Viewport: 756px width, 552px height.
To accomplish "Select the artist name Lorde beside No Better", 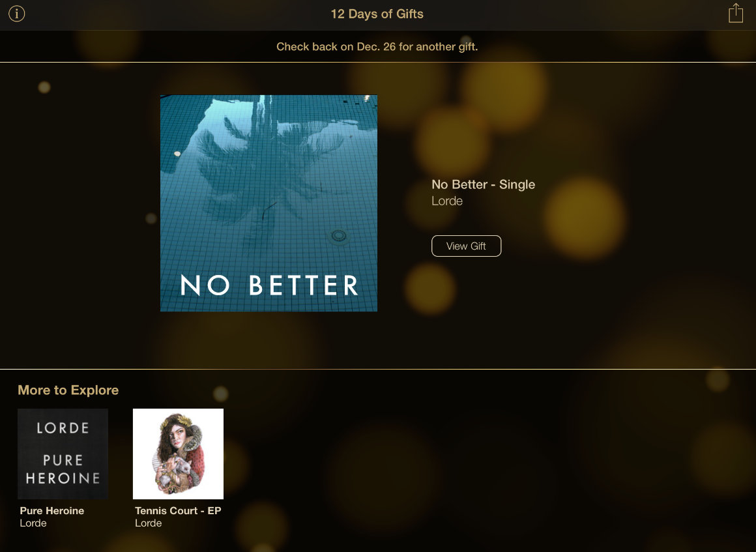I will click(x=447, y=201).
